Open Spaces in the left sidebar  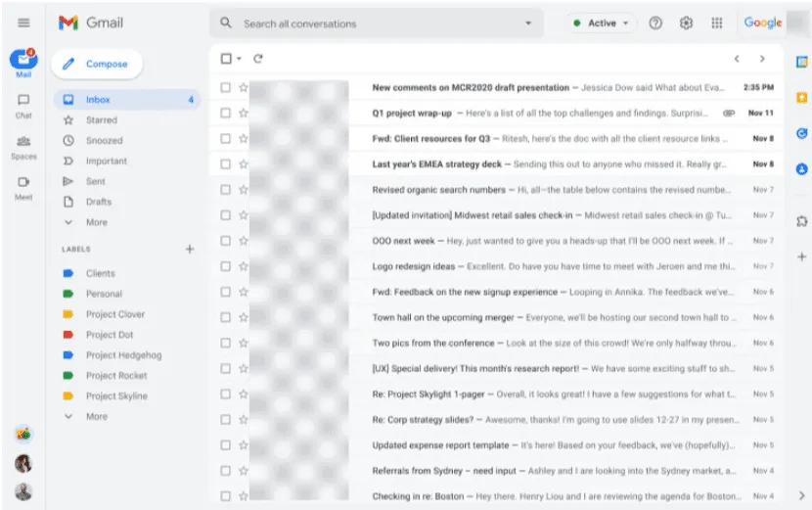point(23,146)
